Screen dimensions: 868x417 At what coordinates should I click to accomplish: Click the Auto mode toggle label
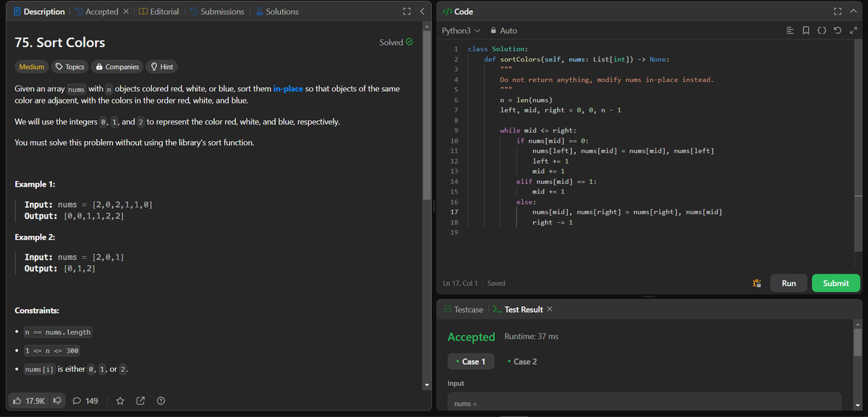[509, 31]
